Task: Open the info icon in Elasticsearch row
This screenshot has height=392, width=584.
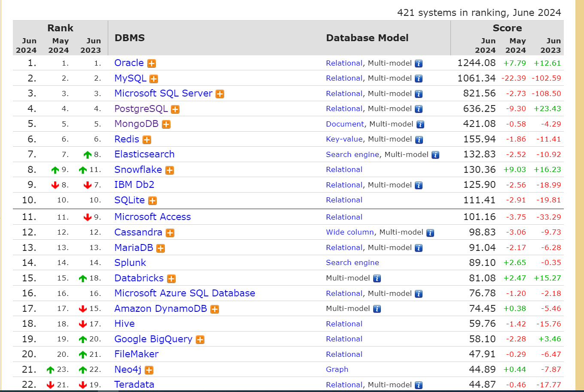Action: (435, 155)
